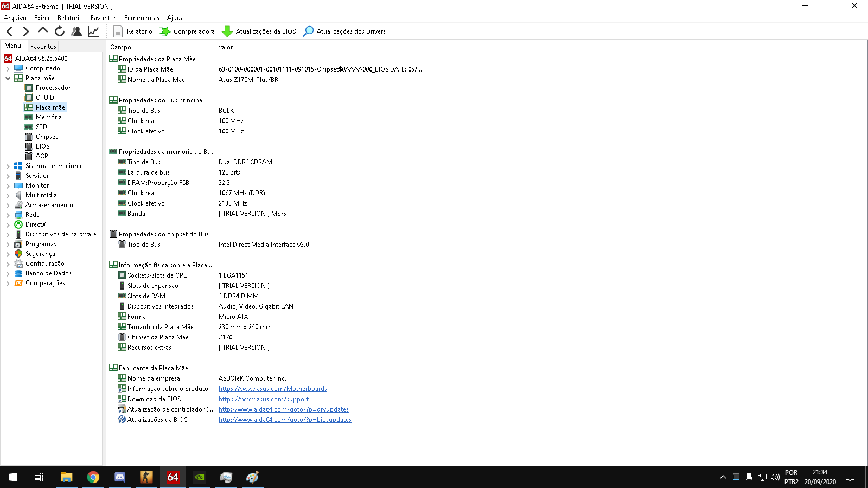Image resolution: width=868 pixels, height=488 pixels.
Task: Go up one level with Up arrow
Action: 42,31
